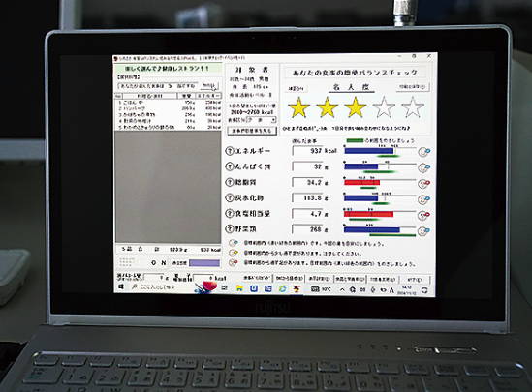Screen dimensions: 532x392
Task: Open Task View on the taskbar
Action: [x=224, y=288]
